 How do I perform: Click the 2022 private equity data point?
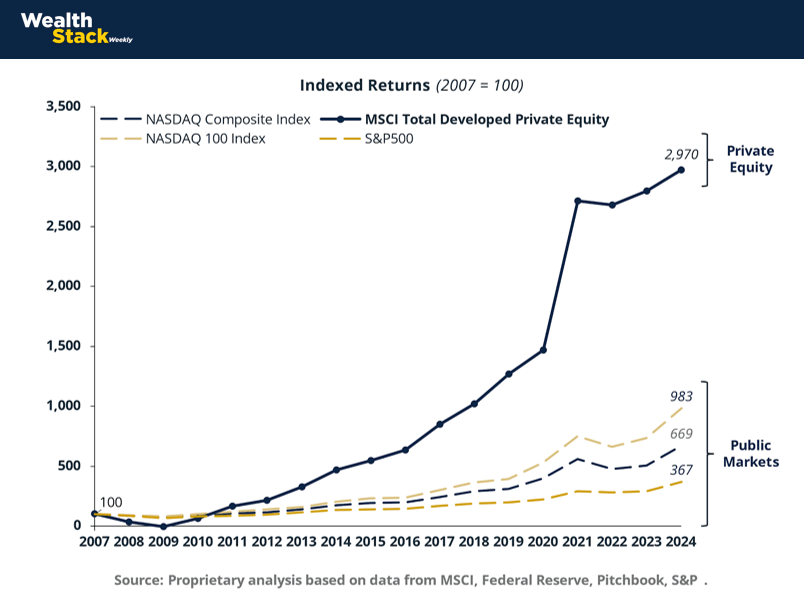[612, 205]
